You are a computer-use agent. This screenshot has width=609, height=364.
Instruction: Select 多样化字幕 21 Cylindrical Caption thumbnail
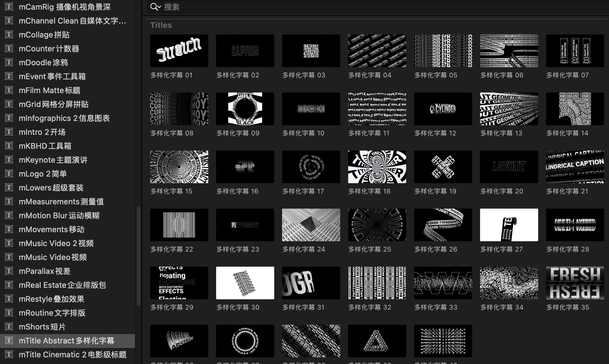click(575, 167)
